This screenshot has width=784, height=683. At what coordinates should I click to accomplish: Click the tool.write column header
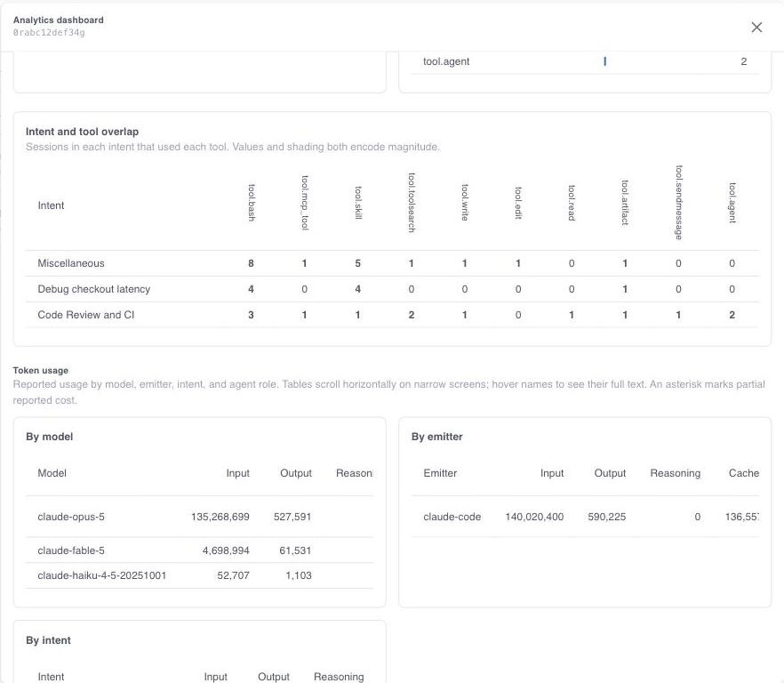coord(465,203)
